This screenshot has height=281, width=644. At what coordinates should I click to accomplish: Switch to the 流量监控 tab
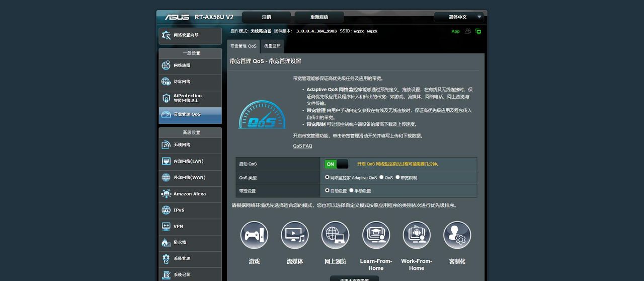pos(272,46)
